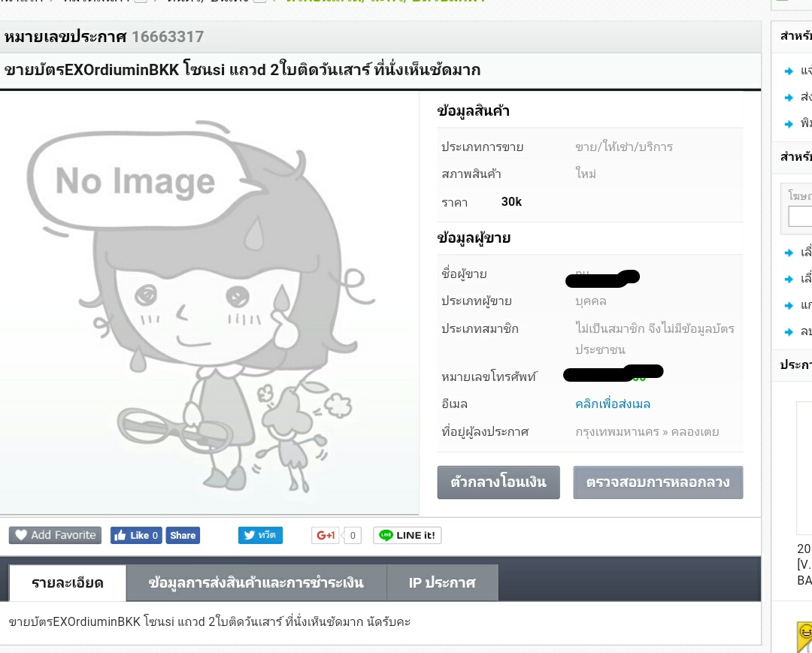Click the หมายเลขโทรศัพท์ label
The height and width of the screenshot is (653, 812).
point(489,377)
